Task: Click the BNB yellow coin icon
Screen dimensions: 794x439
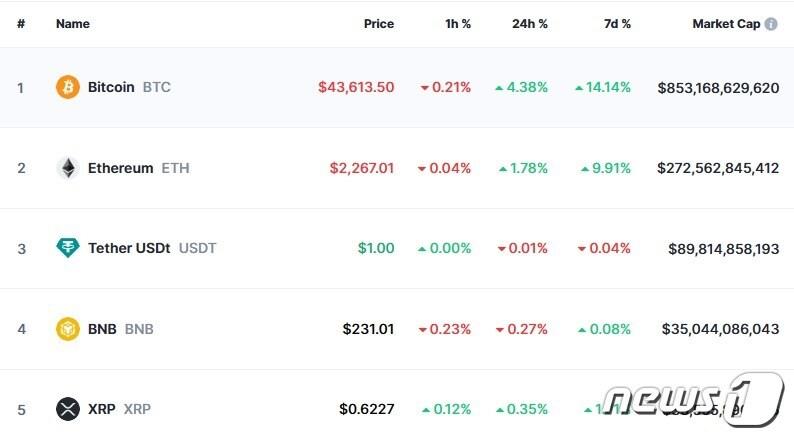Action: click(67, 329)
